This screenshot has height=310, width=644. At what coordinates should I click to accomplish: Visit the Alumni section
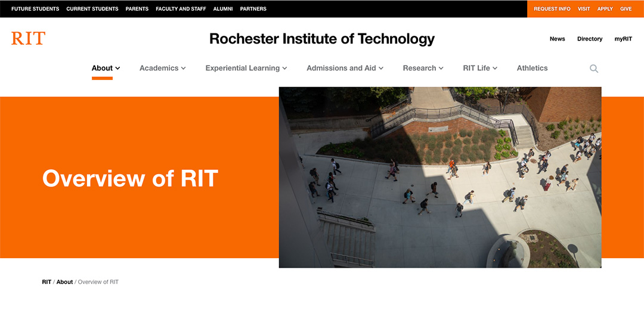[x=223, y=9]
